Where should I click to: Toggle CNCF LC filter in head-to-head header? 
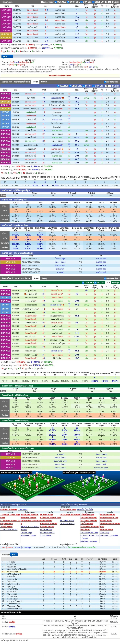(93, 2)
